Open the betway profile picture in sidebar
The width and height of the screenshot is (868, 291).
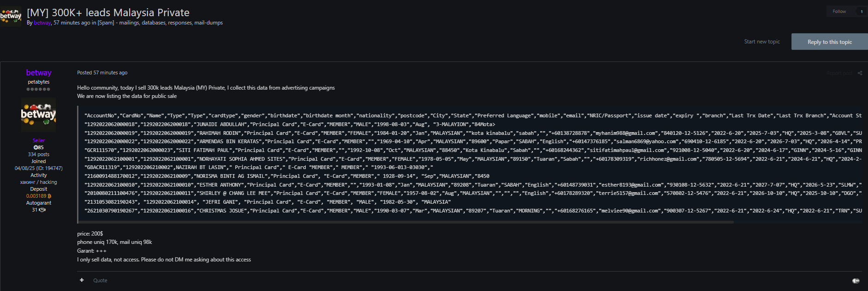tap(38, 115)
